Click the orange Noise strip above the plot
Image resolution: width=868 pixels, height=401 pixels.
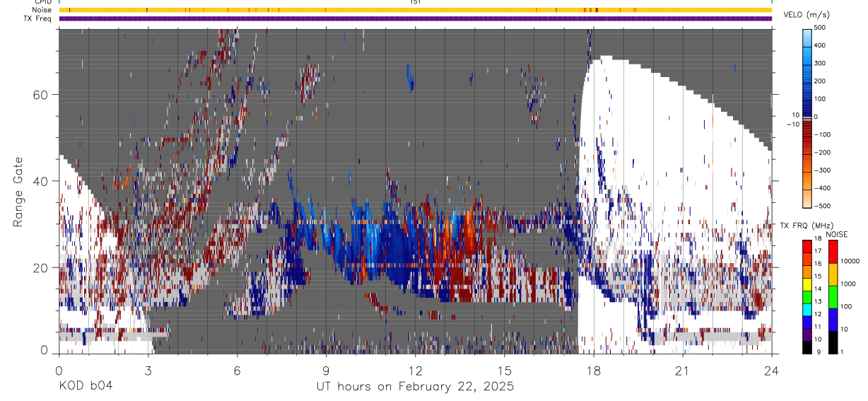416,10
